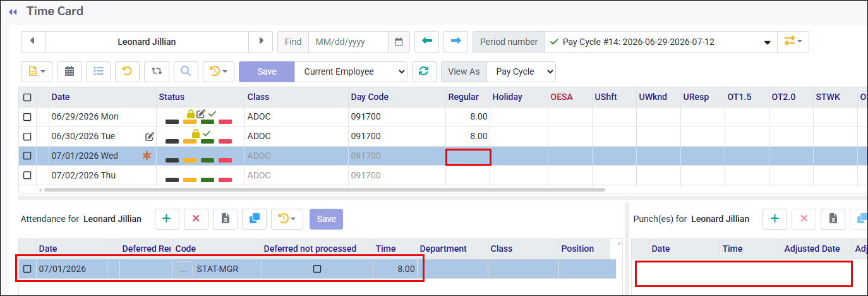Click the Regular column header
Image resolution: width=868 pixels, height=296 pixels.
point(464,97)
